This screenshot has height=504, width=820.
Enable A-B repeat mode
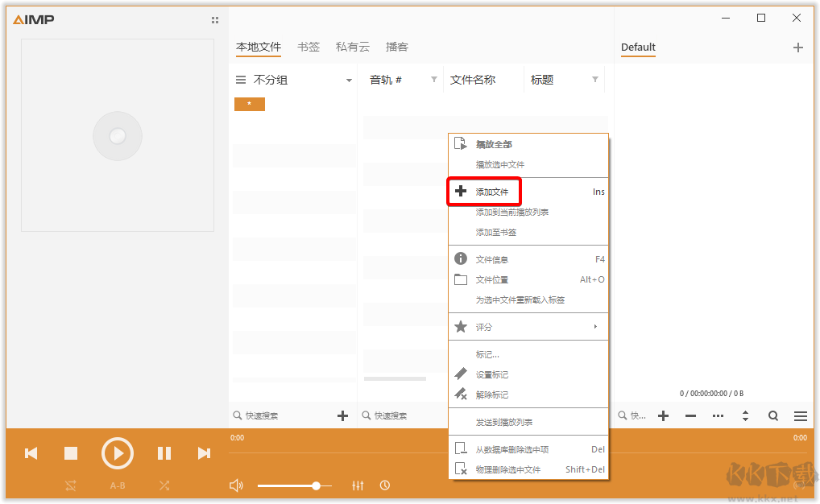(117, 485)
